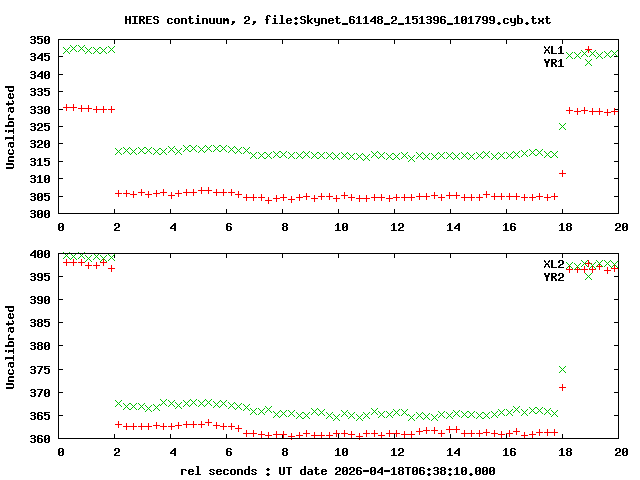Screen dimensions: 640x480
Task: Select the red plus point near 312 in top plot
Action: click(x=563, y=173)
